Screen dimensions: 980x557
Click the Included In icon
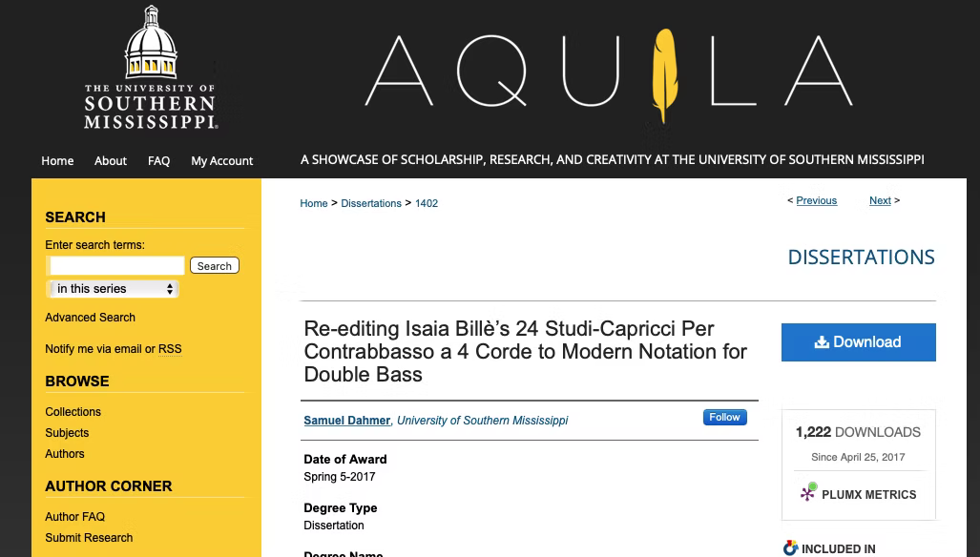(790, 548)
